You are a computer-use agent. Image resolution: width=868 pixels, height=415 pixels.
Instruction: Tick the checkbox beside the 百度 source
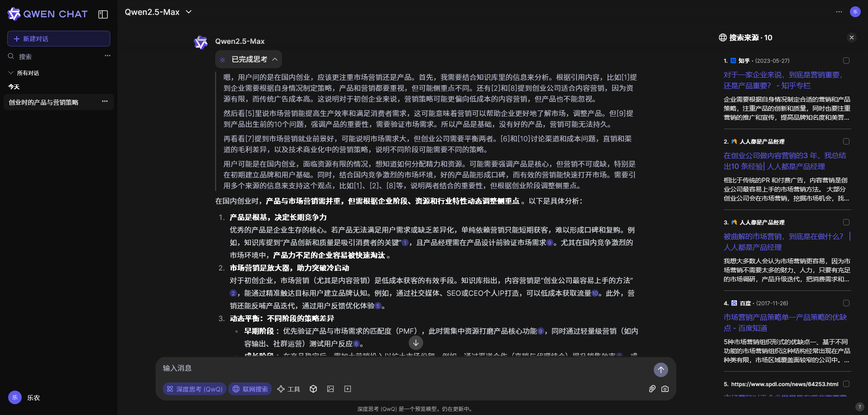click(x=846, y=303)
